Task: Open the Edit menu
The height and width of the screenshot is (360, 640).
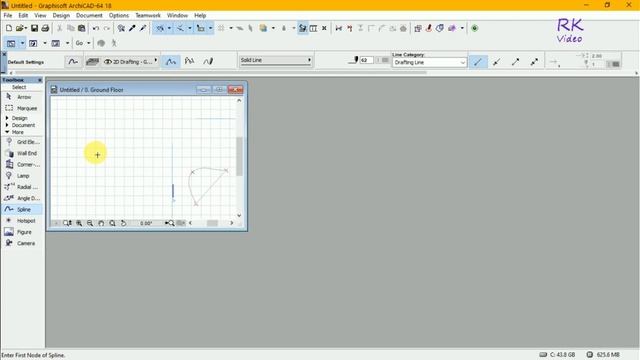Action: click(23, 16)
